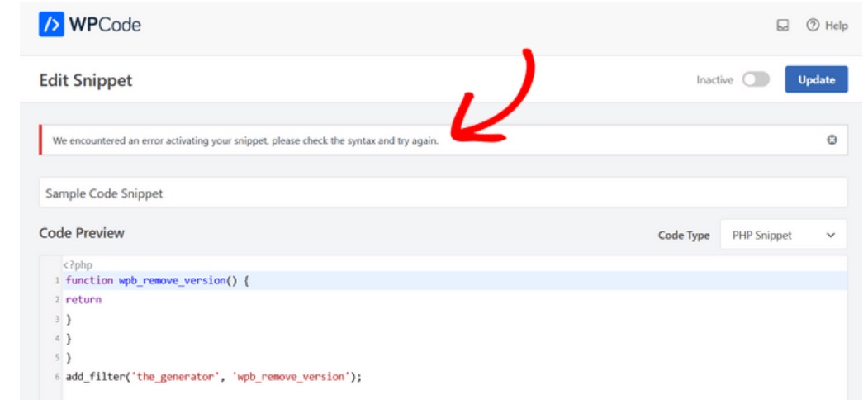
Task: Click the WPCode logo icon
Action: coord(51,25)
